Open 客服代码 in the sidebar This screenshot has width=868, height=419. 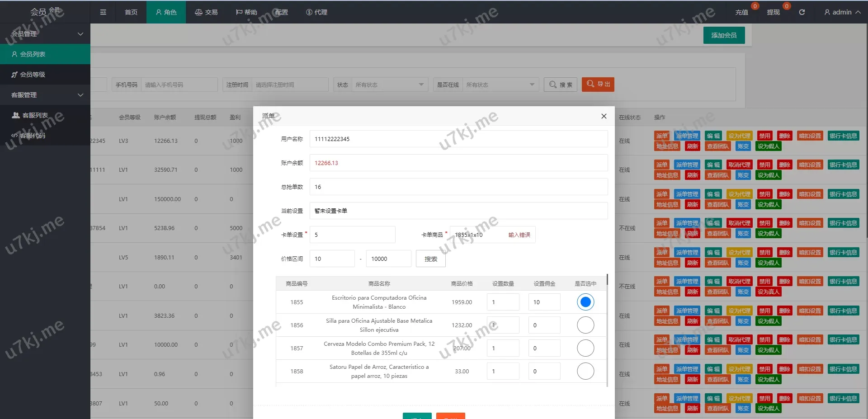click(33, 136)
